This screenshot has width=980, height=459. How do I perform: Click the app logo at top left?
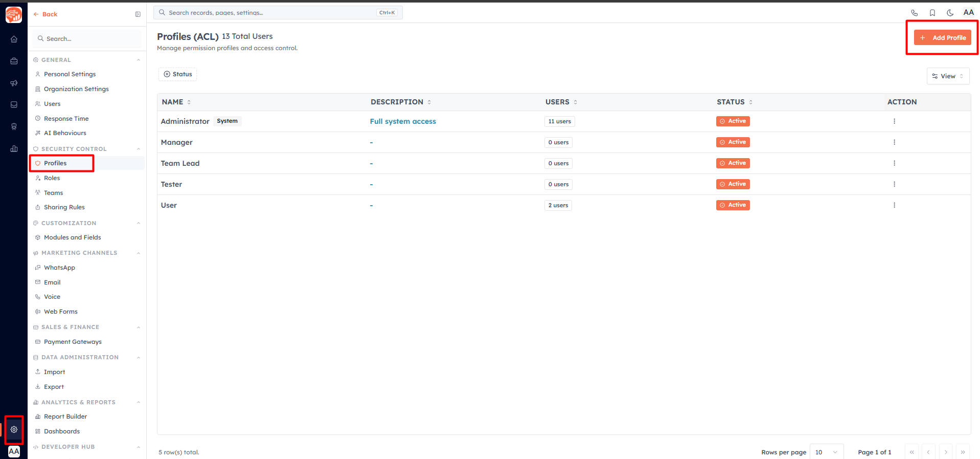14,15
